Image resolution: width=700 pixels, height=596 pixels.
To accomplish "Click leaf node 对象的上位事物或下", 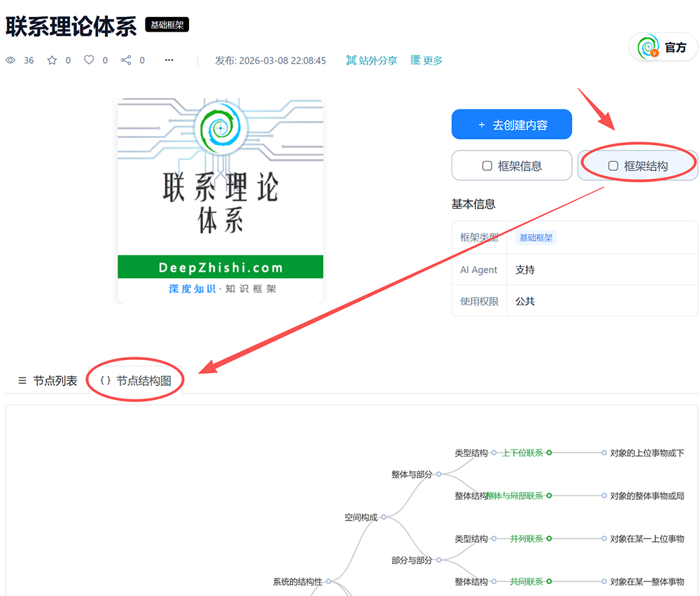I will (x=647, y=453).
